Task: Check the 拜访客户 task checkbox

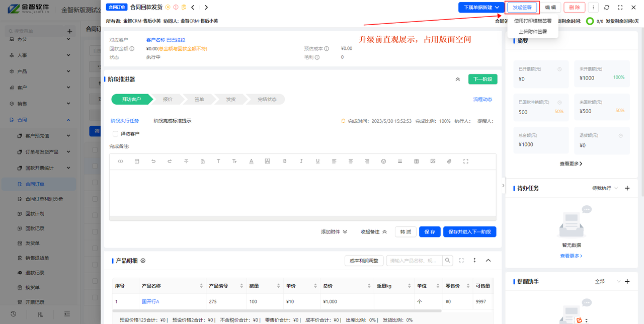Action: (x=115, y=134)
